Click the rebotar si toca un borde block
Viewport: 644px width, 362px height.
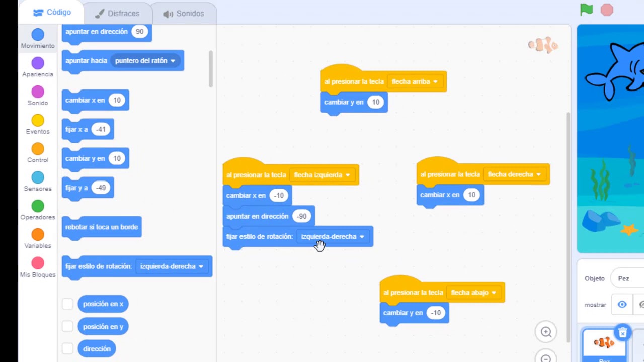(102, 227)
